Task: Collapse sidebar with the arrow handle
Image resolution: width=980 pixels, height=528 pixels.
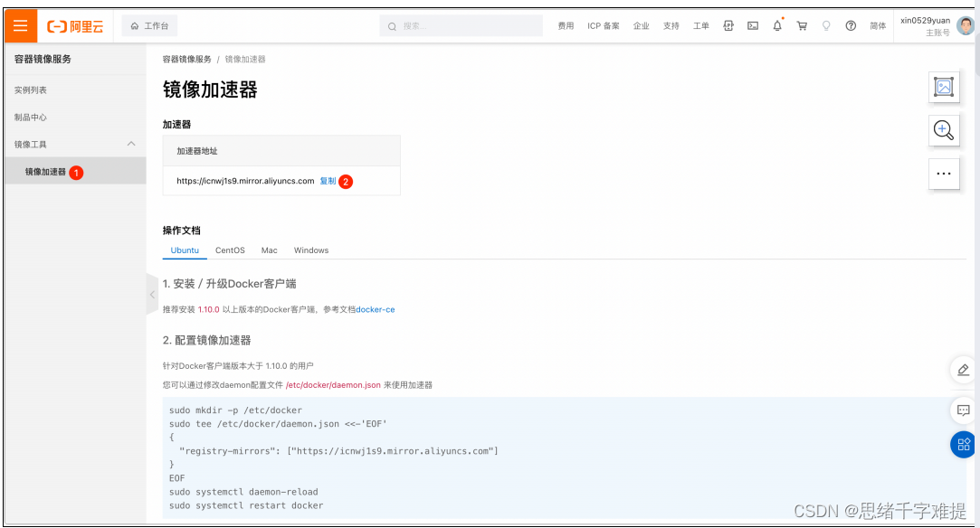Action: (x=152, y=294)
